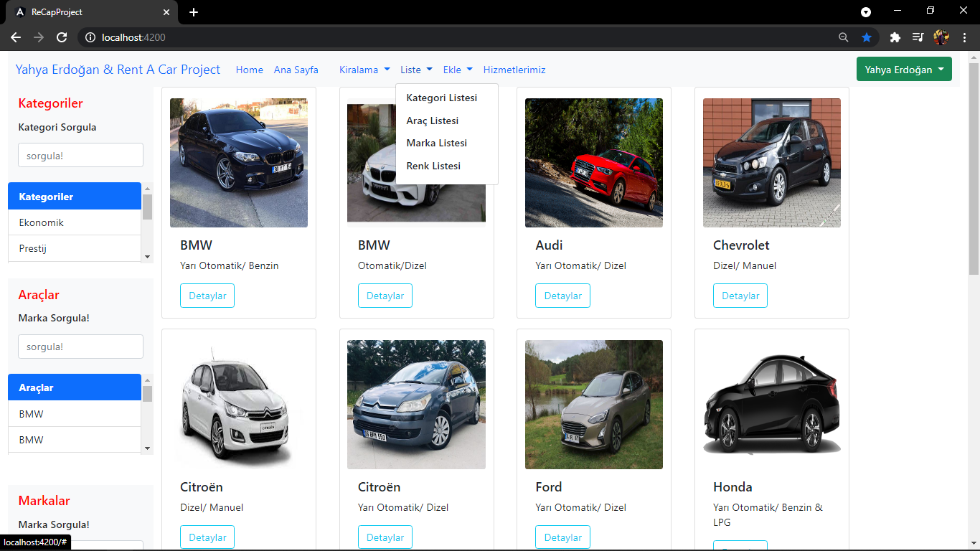Choose Renk Listesi in the open menu
980x551 pixels.
pos(433,166)
